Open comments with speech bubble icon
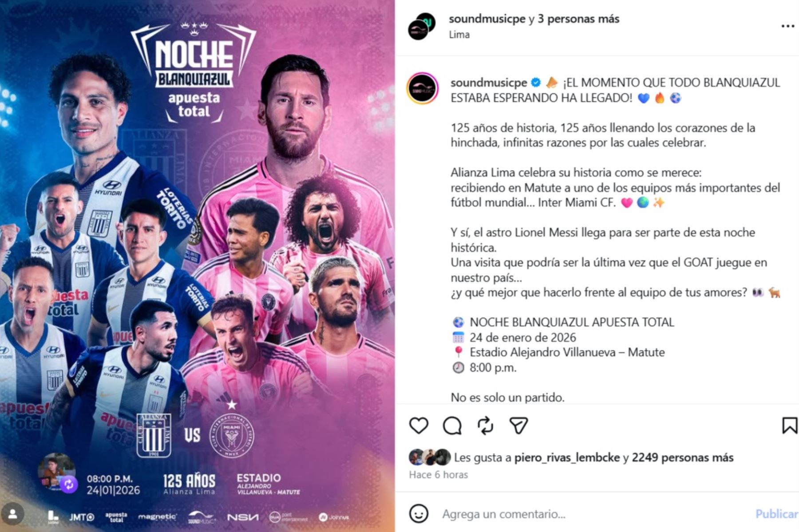 click(x=452, y=426)
